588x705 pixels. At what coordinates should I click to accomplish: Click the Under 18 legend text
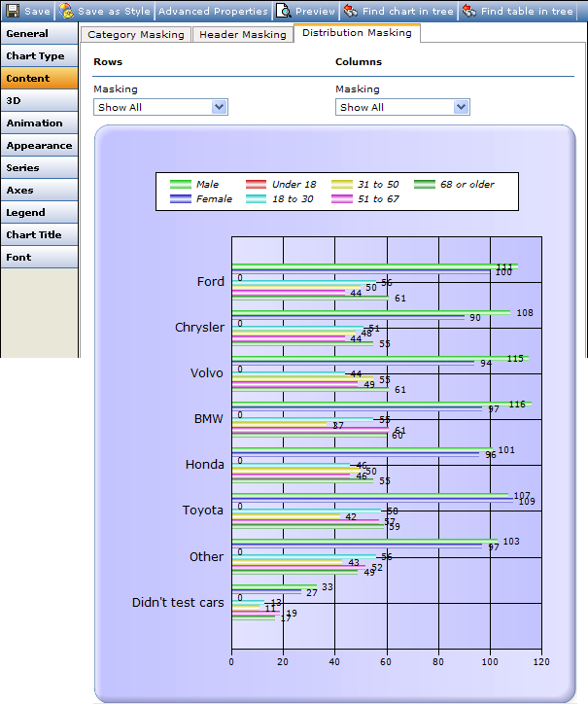(294, 185)
